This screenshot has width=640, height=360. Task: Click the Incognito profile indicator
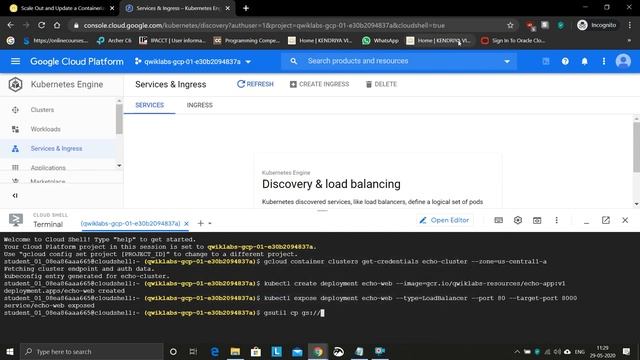(597, 25)
